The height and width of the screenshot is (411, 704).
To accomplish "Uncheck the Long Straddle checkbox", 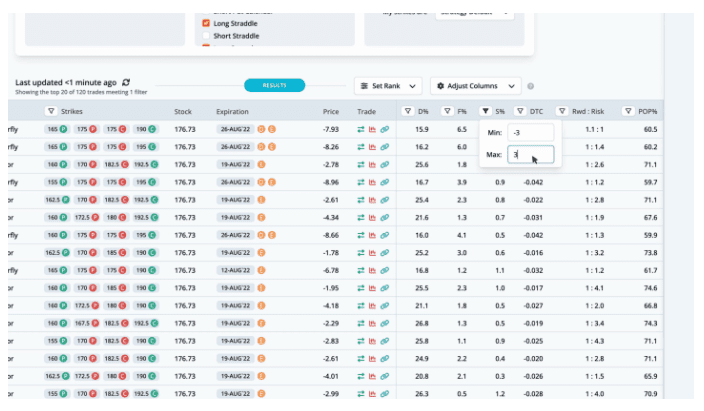I will point(205,22).
